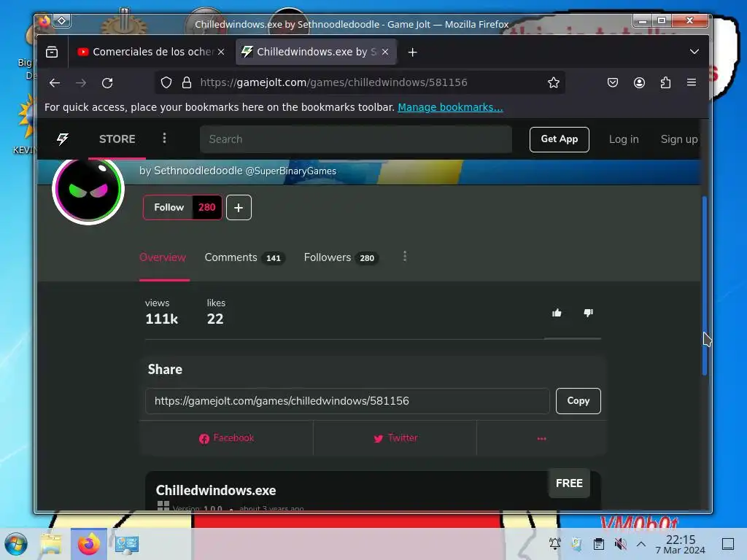Open more options next to STORE
Screen dimensions: 747x560
point(164,138)
